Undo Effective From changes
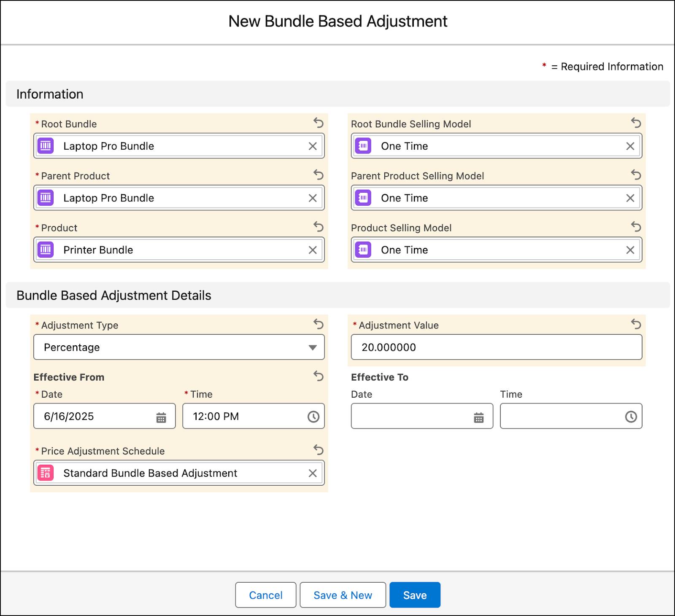The height and width of the screenshot is (616, 675). click(x=319, y=376)
